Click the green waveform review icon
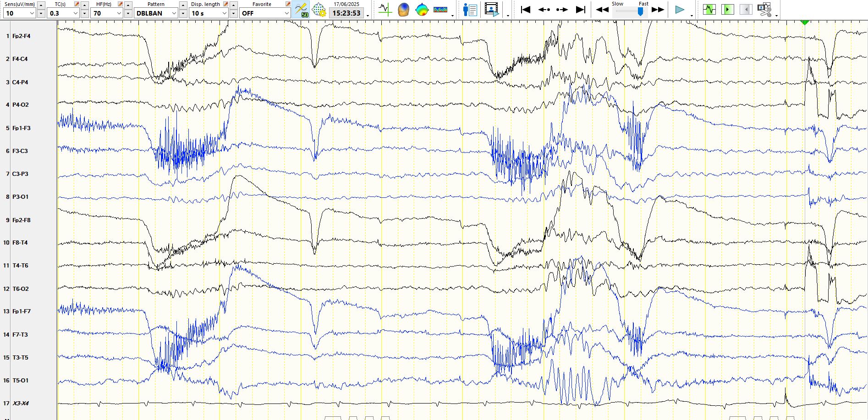This screenshot has width=868, height=420. tap(709, 9)
